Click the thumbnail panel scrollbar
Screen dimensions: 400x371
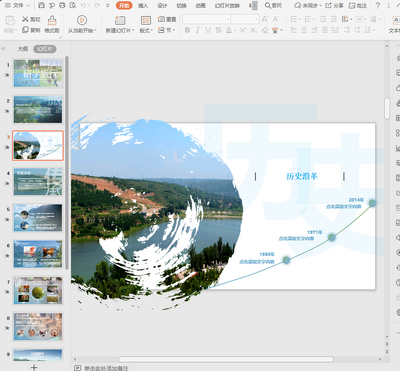[67, 163]
